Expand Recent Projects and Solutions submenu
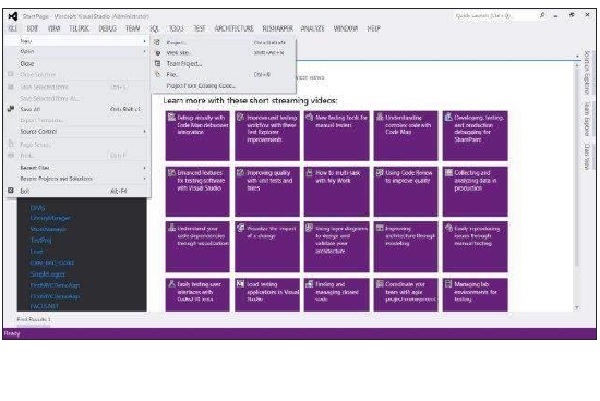 (x=78, y=179)
